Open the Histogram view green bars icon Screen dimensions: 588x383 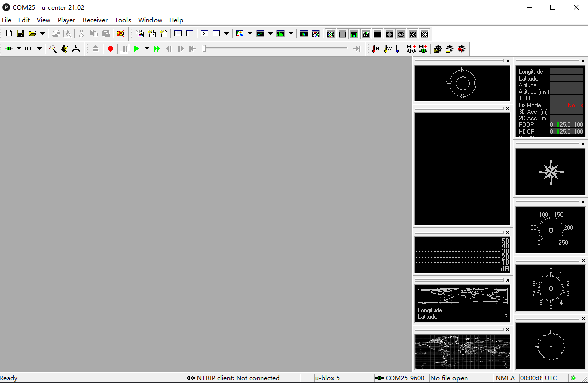pos(280,33)
